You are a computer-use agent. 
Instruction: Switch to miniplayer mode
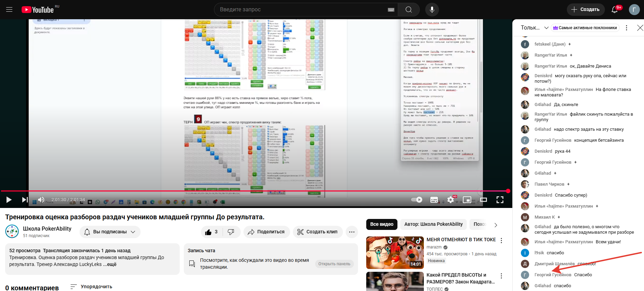coord(467,200)
